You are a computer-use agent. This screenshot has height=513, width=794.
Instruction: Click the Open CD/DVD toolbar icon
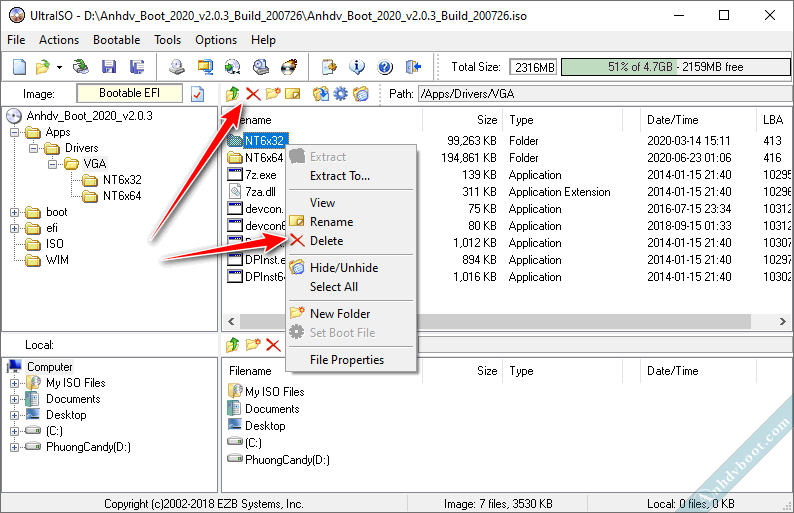[x=81, y=67]
